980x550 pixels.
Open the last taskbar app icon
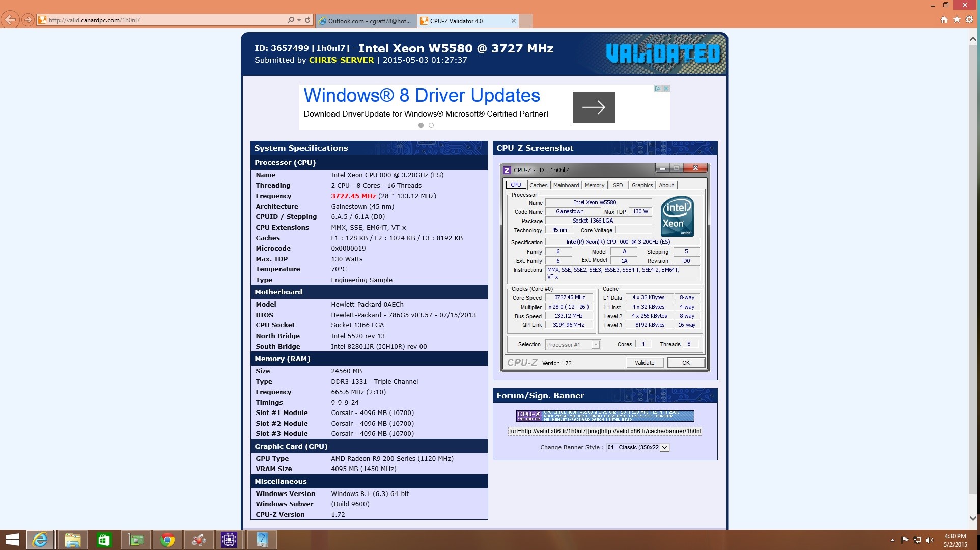[262, 540]
